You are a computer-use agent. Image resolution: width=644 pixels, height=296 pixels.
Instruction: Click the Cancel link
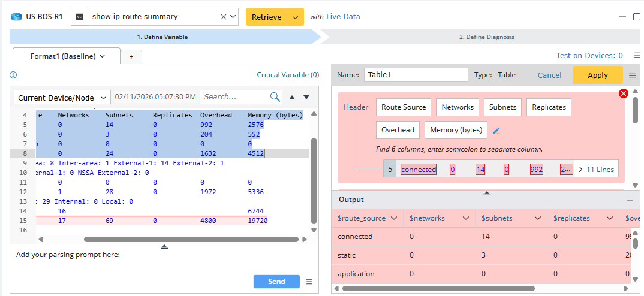tap(549, 75)
